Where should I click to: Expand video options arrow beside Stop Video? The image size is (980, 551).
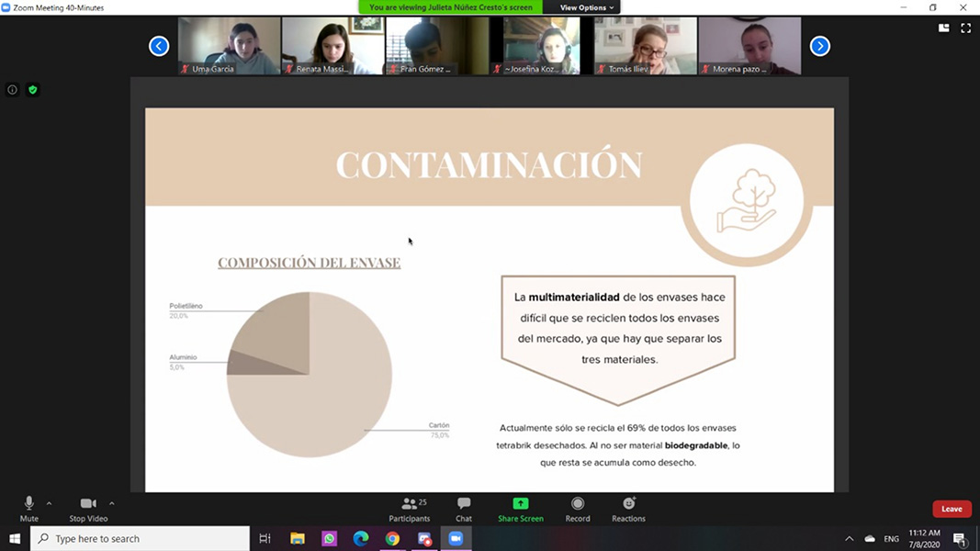click(x=112, y=503)
